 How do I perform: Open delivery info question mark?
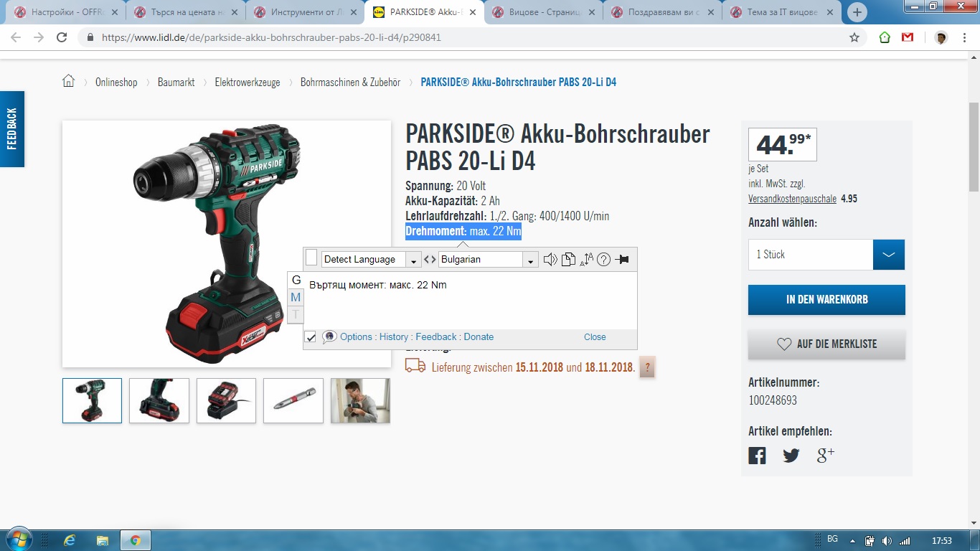coord(647,368)
